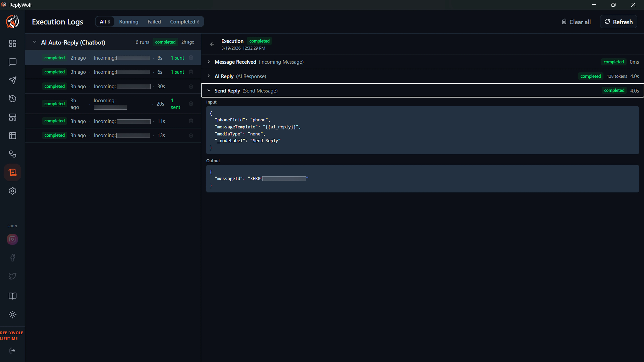Select the highlighted execution logs scroll icon
644x362 pixels.
click(x=12, y=172)
